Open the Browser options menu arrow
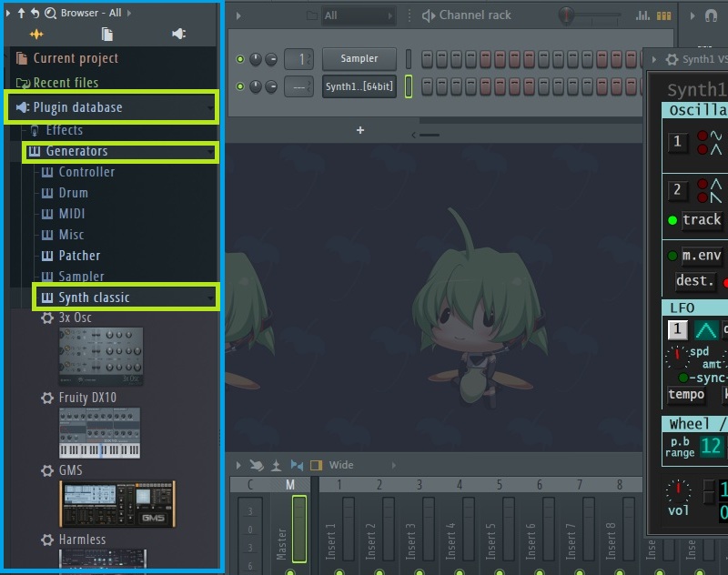Viewport: 728px width, 575px height. coord(8,13)
